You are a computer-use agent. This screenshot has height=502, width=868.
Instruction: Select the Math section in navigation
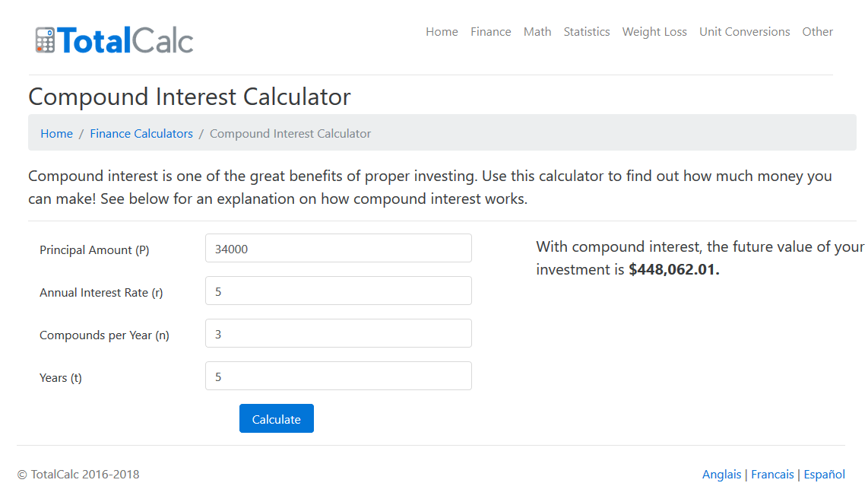[537, 31]
